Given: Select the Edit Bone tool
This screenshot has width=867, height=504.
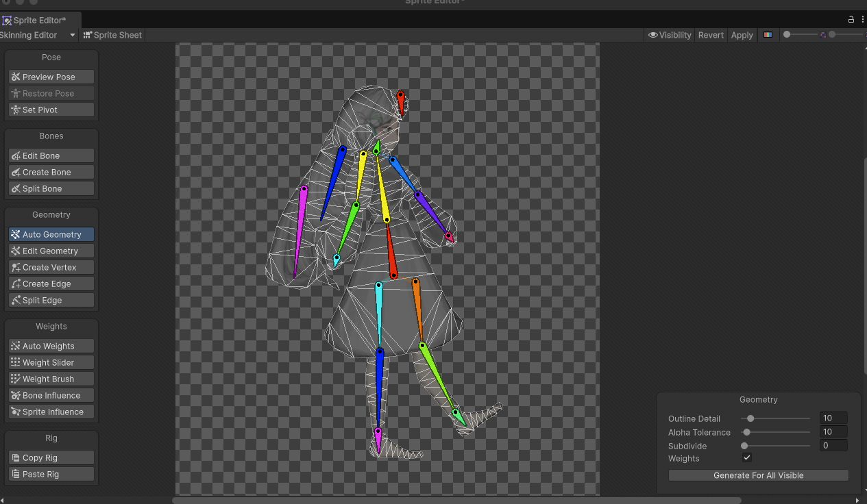Looking at the screenshot, I should (x=51, y=155).
